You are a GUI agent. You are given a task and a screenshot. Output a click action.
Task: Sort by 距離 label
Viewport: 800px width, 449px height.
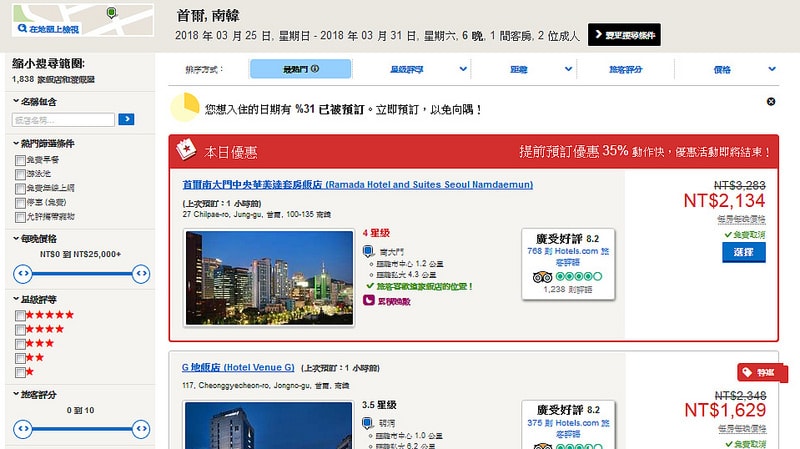518,69
